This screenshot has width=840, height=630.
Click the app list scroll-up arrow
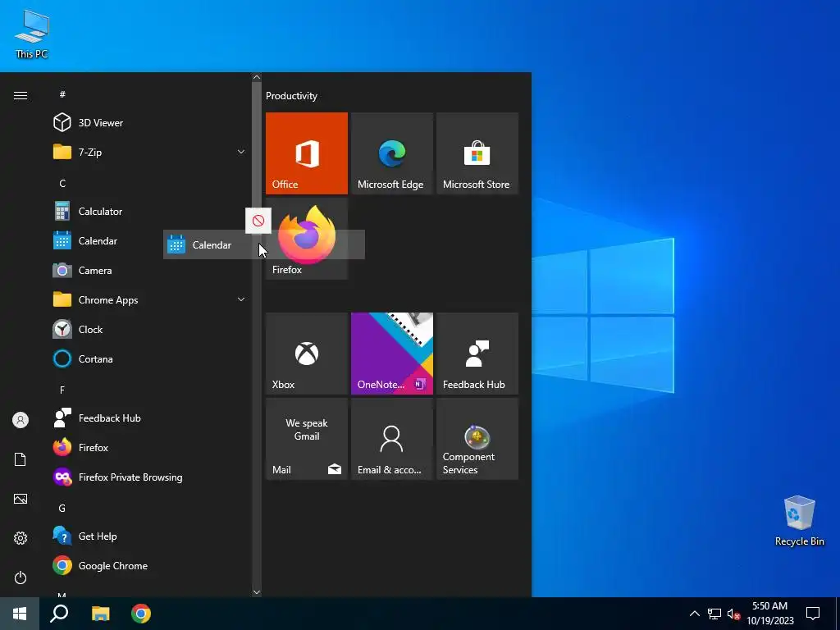click(x=257, y=77)
